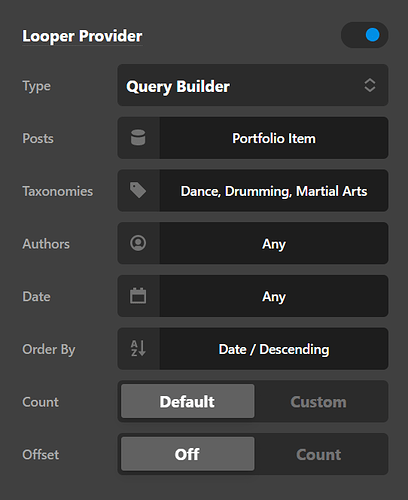408x500 pixels.
Task: Open the Query Builder type dropdown
Action: (253, 85)
